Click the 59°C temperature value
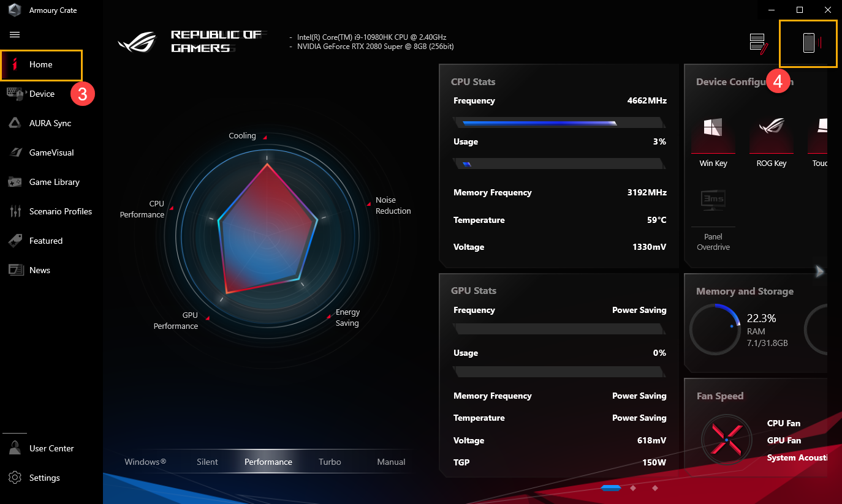 tap(656, 220)
